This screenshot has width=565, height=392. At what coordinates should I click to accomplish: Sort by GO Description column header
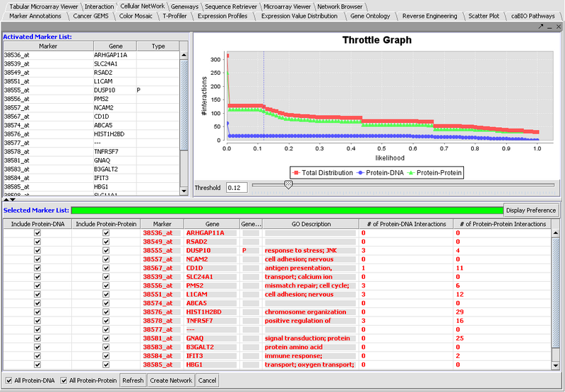311,224
